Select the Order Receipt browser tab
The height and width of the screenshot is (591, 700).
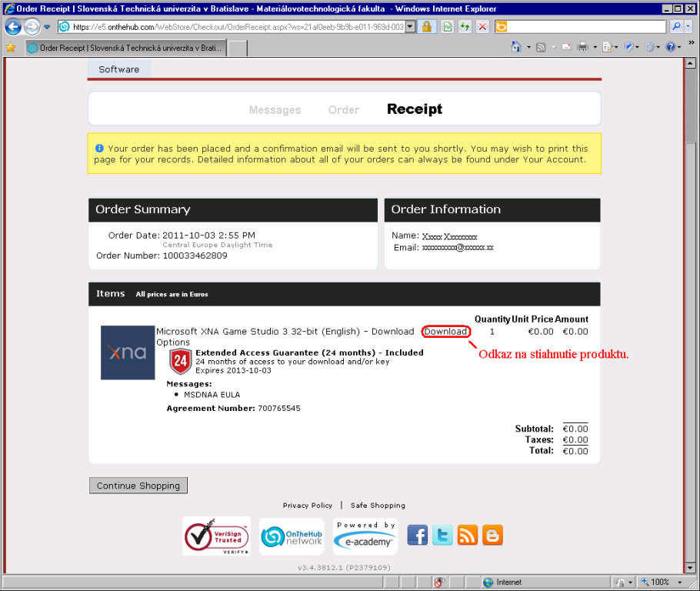click(x=125, y=48)
